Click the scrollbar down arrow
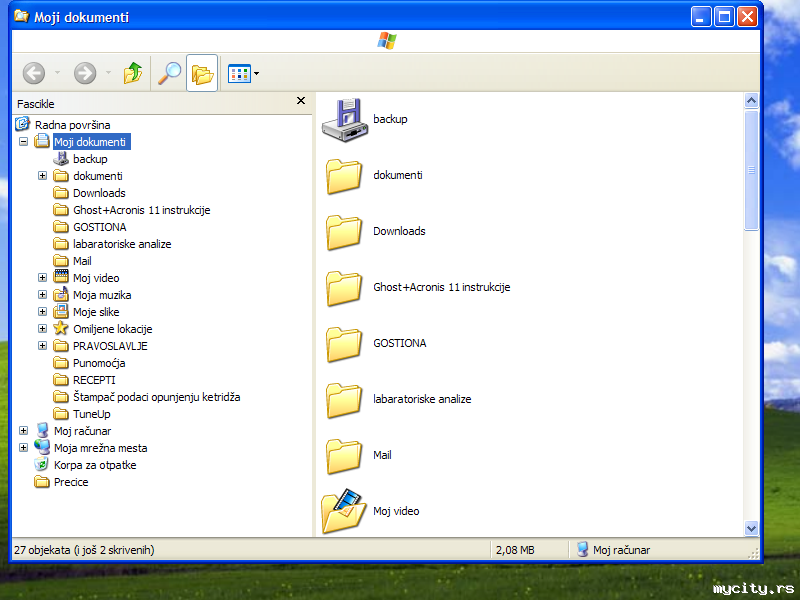The image size is (800, 600). (751, 528)
